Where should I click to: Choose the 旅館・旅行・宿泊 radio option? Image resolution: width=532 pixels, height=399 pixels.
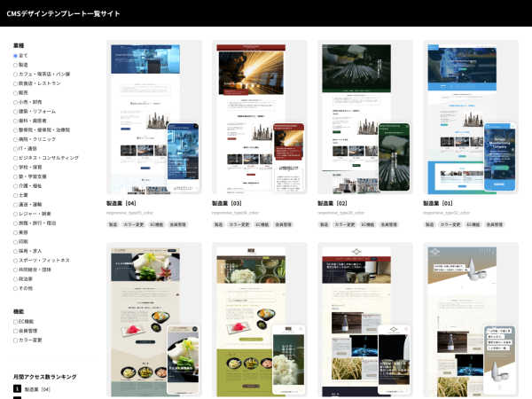point(15,223)
